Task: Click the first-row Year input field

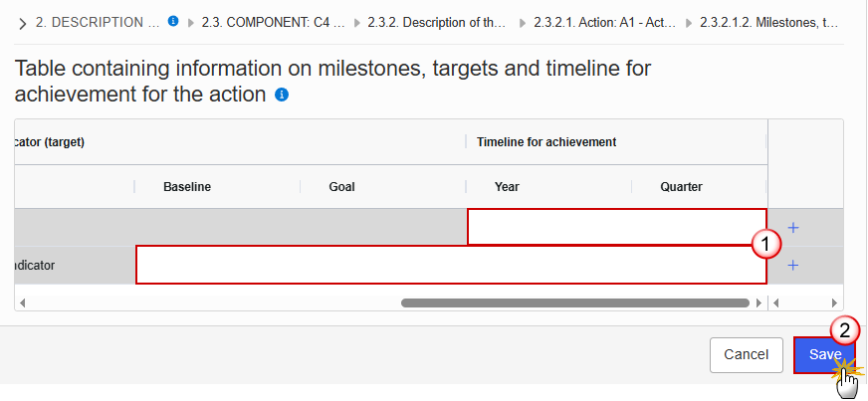Action: [x=616, y=227]
